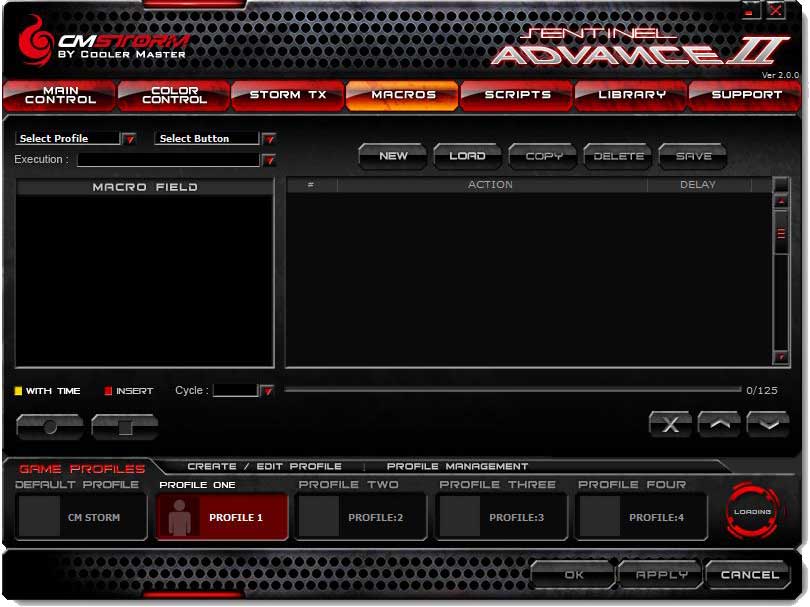This screenshot has height=607, width=810.
Task: Click the Profile 1 avatar image
Action: click(179, 517)
